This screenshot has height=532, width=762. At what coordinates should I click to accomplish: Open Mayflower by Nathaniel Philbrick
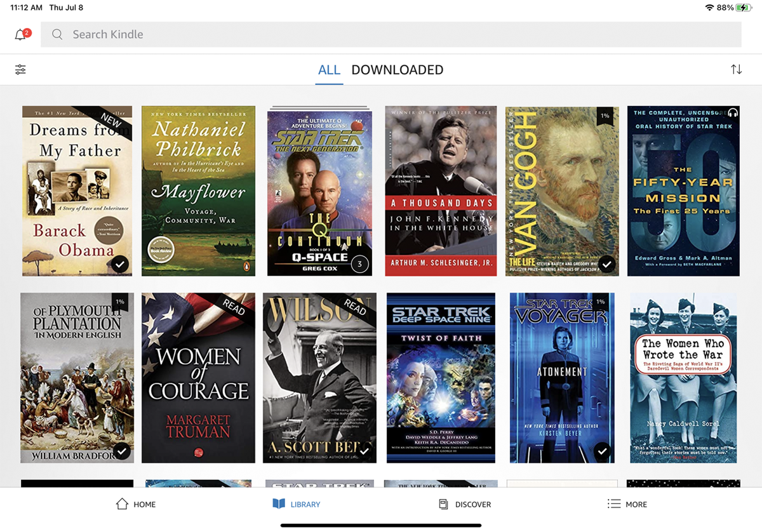pyautogui.click(x=198, y=191)
